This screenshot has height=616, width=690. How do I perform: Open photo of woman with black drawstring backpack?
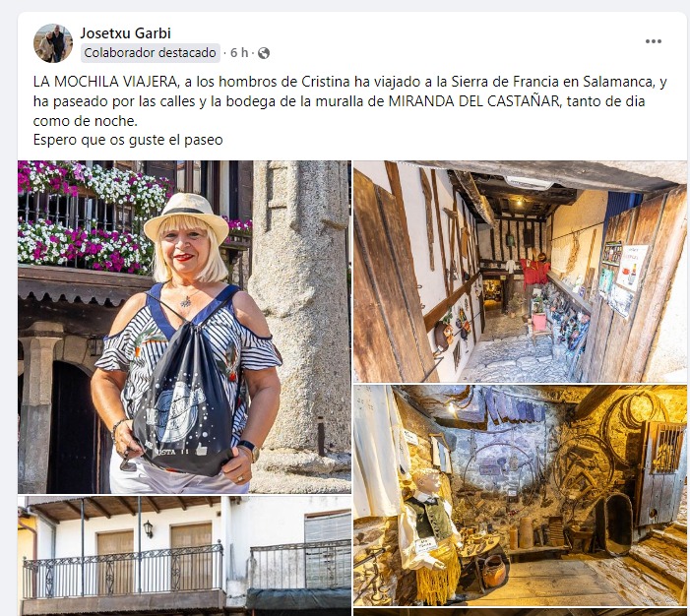pyautogui.click(x=184, y=327)
